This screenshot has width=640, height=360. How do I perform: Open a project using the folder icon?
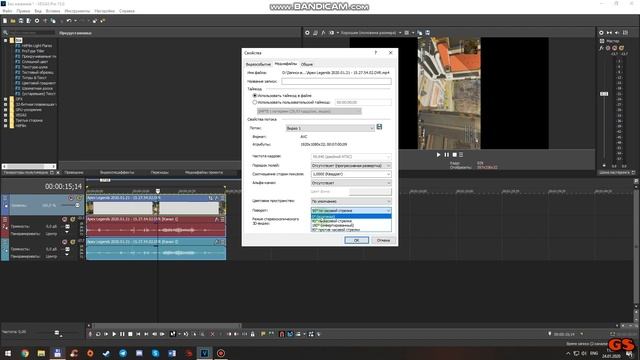(x=13, y=20)
